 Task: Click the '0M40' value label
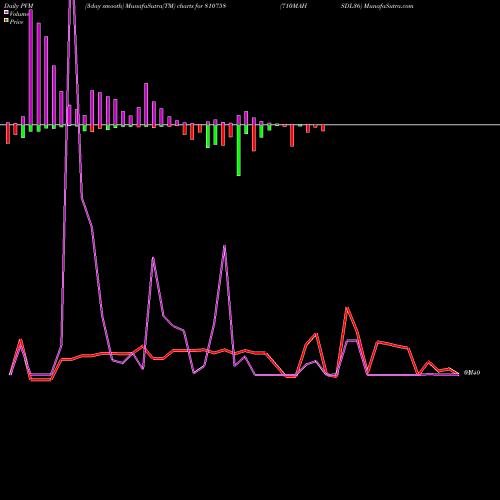pos(472,373)
